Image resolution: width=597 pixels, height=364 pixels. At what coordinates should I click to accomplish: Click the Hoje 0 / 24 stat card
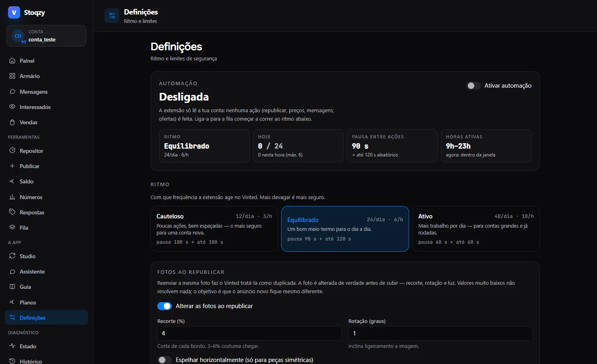[x=298, y=146]
